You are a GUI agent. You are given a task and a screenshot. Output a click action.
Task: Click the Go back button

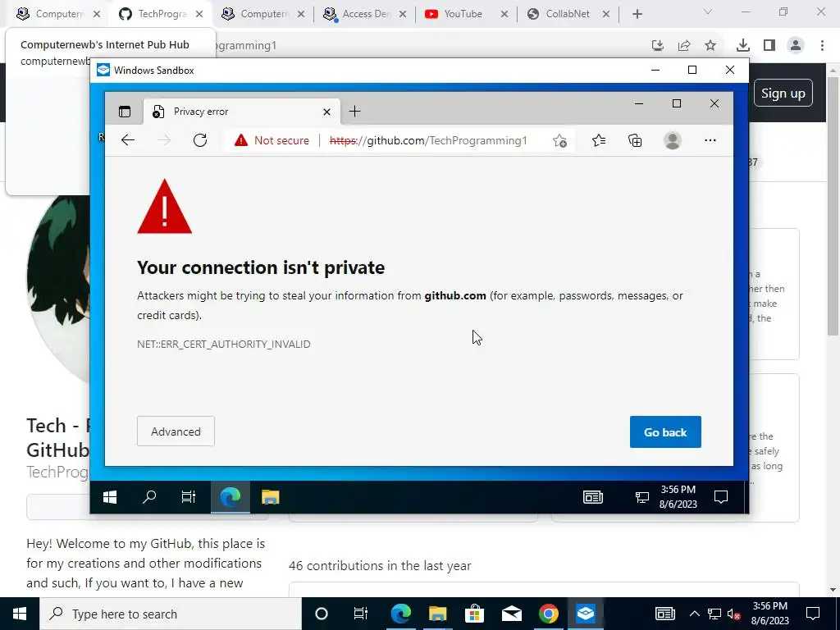pos(664,431)
